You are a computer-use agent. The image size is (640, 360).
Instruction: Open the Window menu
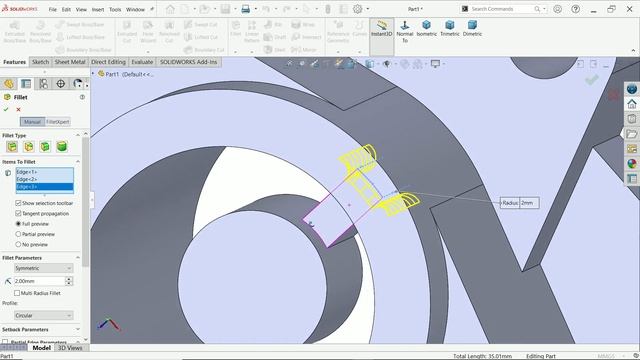click(135, 9)
